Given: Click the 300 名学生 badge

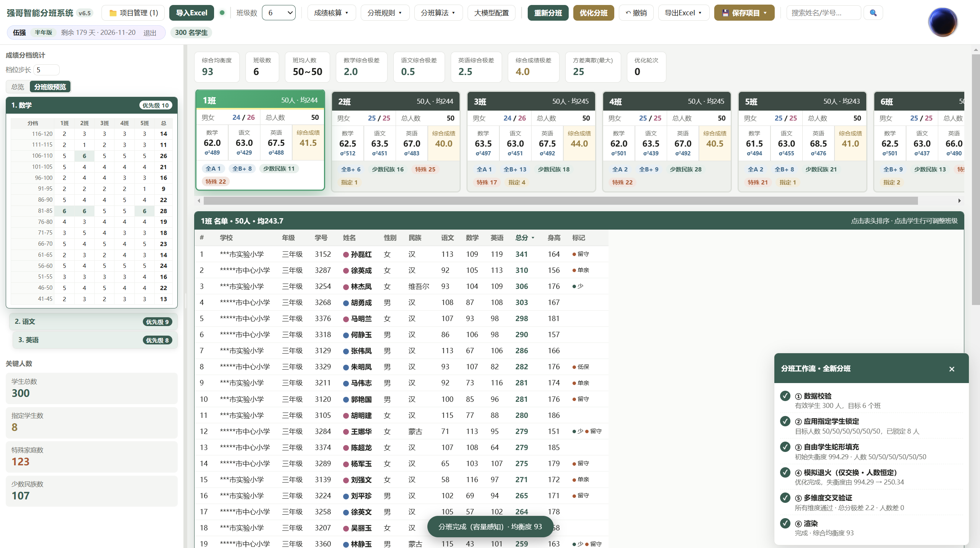Looking at the screenshot, I should point(191,33).
